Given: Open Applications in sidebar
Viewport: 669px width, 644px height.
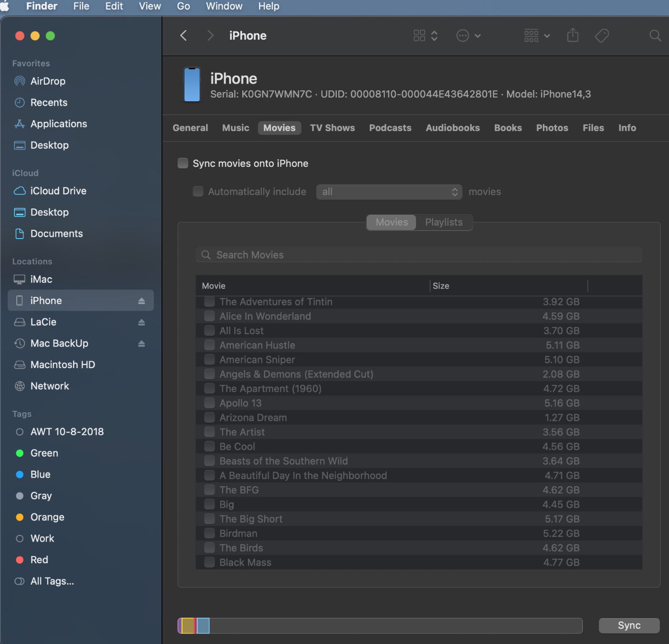Looking at the screenshot, I should 58,124.
